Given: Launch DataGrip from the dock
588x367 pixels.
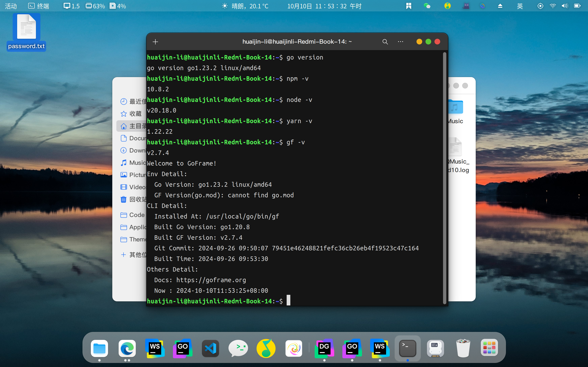Looking at the screenshot, I should [324, 349].
